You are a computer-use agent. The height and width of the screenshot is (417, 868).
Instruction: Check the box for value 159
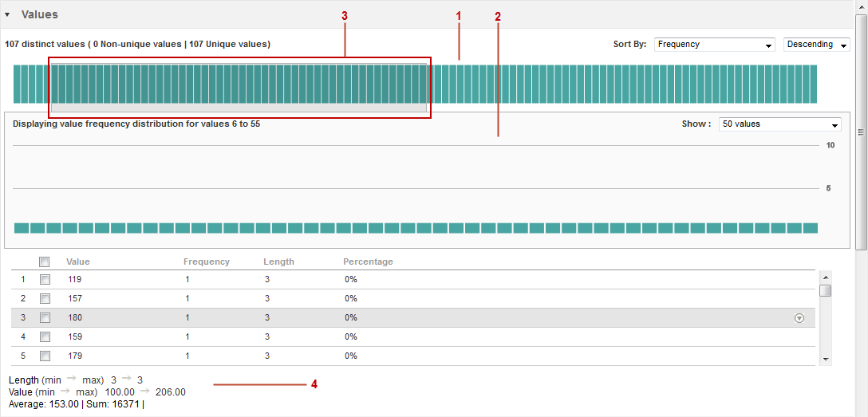tap(45, 336)
